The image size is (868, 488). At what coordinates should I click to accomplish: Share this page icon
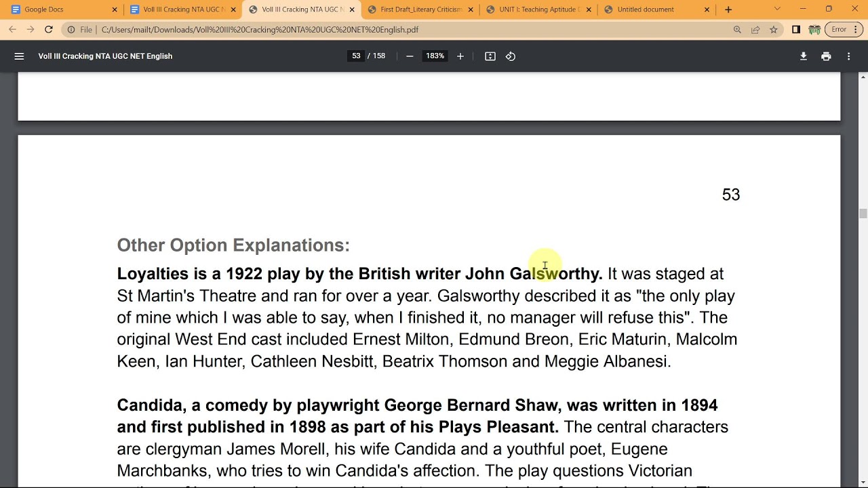755,30
